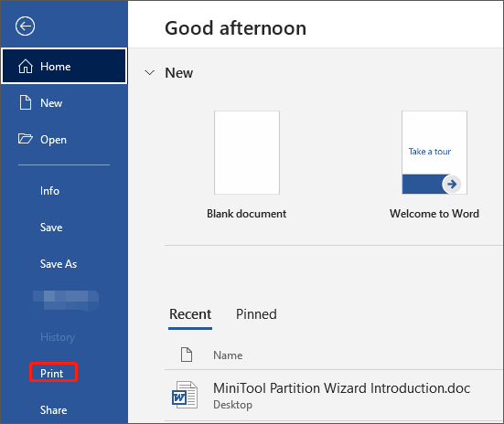
Task: Select Save in the sidebar
Action: coord(51,228)
